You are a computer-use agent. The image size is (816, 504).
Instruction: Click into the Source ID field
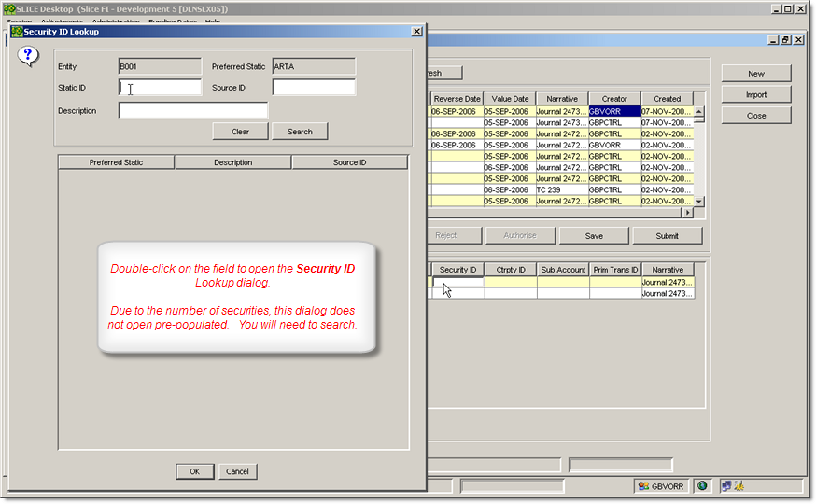pyautogui.click(x=314, y=88)
